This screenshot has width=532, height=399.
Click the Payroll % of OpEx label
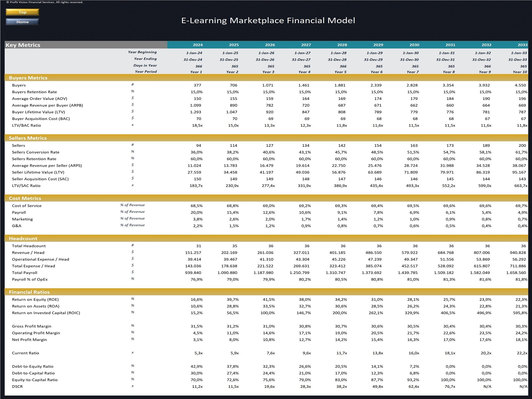30,279
